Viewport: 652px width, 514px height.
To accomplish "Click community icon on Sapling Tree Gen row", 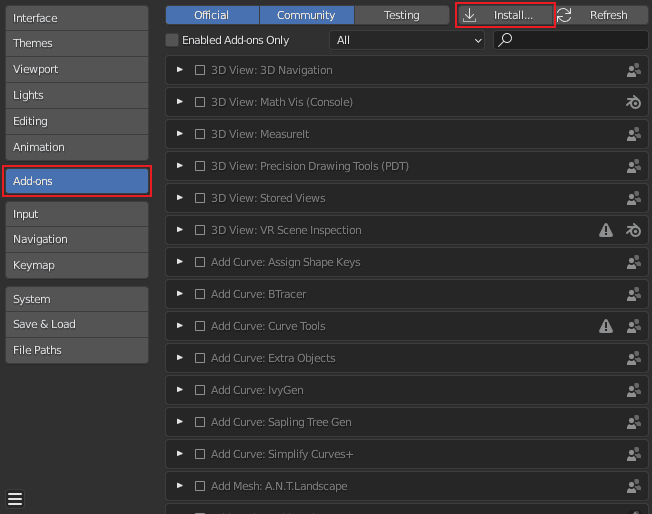I will pyautogui.click(x=634, y=423).
